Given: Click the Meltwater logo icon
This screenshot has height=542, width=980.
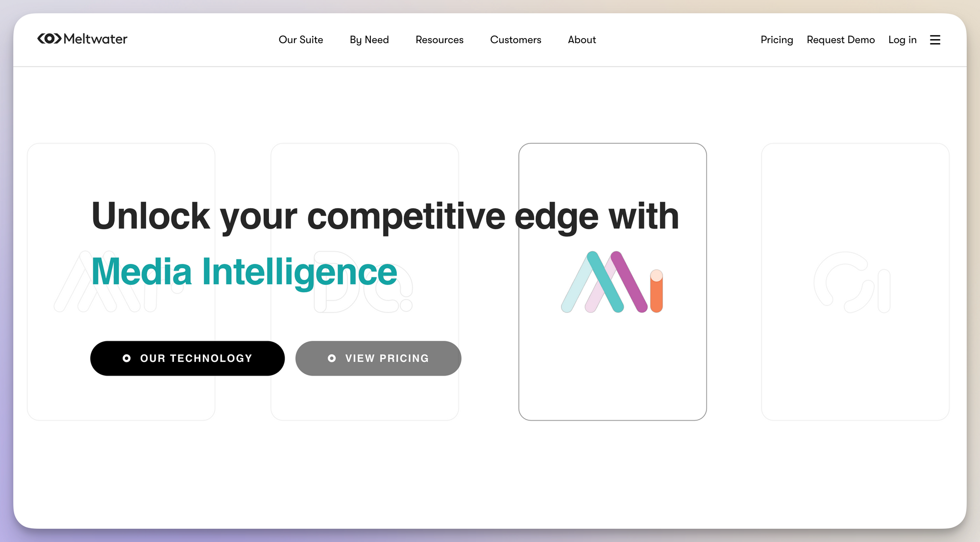Looking at the screenshot, I should point(51,39).
